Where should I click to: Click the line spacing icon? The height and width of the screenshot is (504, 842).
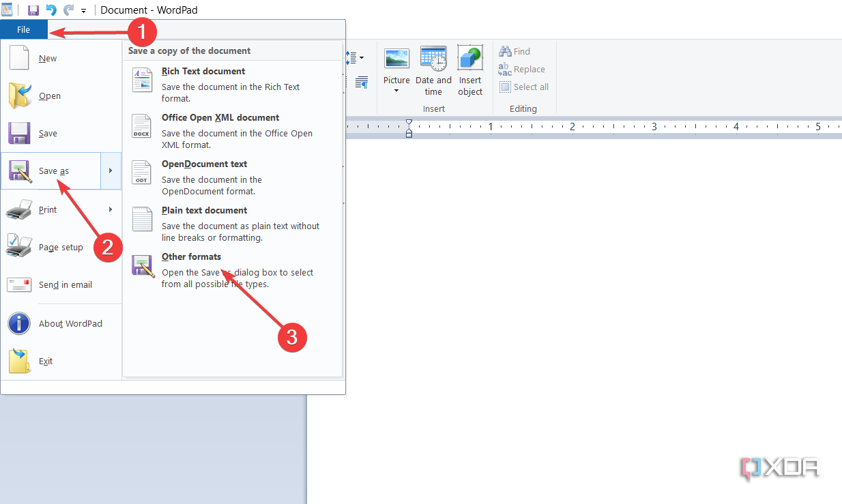pos(353,58)
